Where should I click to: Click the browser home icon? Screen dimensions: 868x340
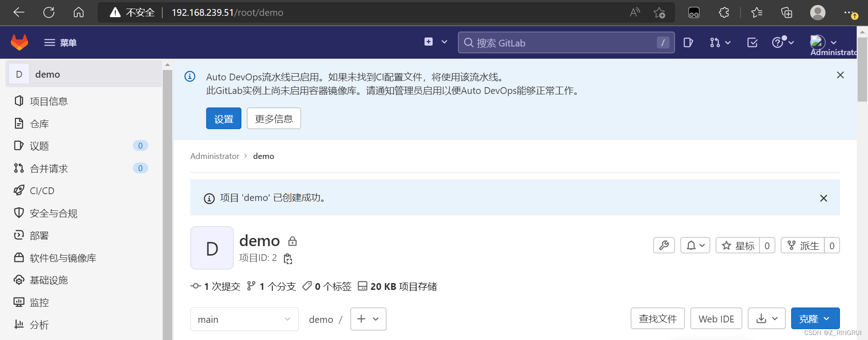tap(79, 12)
